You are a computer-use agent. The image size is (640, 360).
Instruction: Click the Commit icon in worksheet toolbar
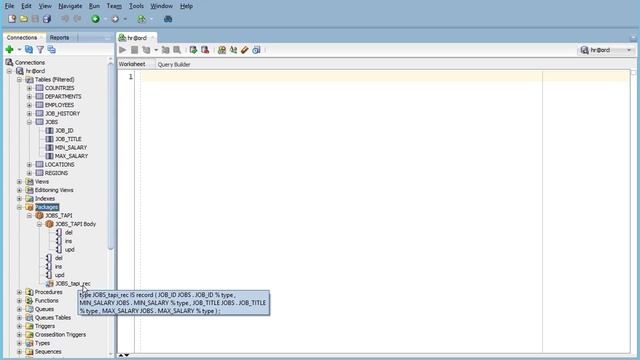click(x=193, y=50)
